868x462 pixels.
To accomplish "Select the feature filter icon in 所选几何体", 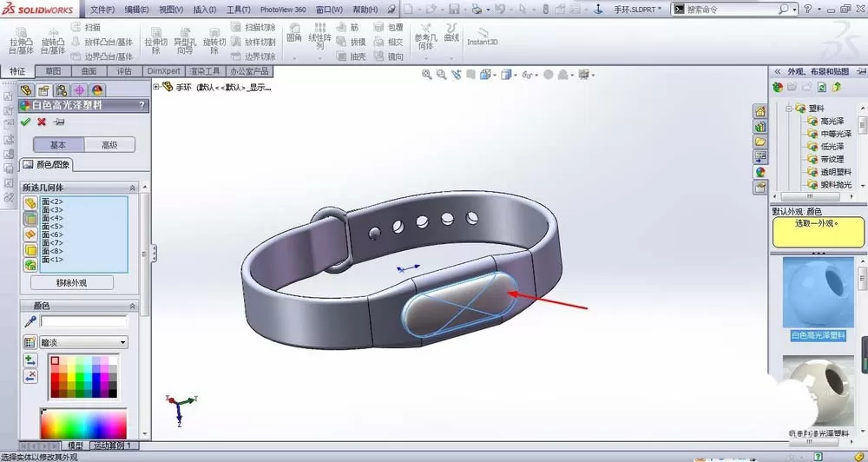I will [x=30, y=266].
